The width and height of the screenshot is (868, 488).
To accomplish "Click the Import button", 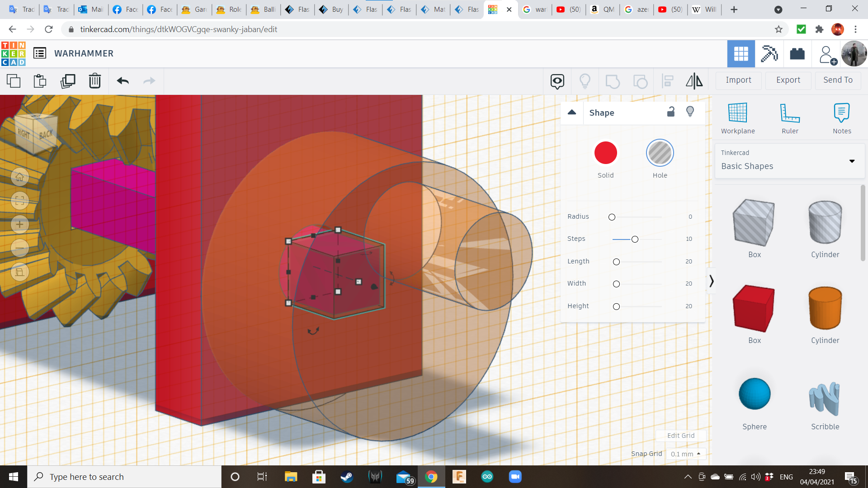I will point(739,80).
